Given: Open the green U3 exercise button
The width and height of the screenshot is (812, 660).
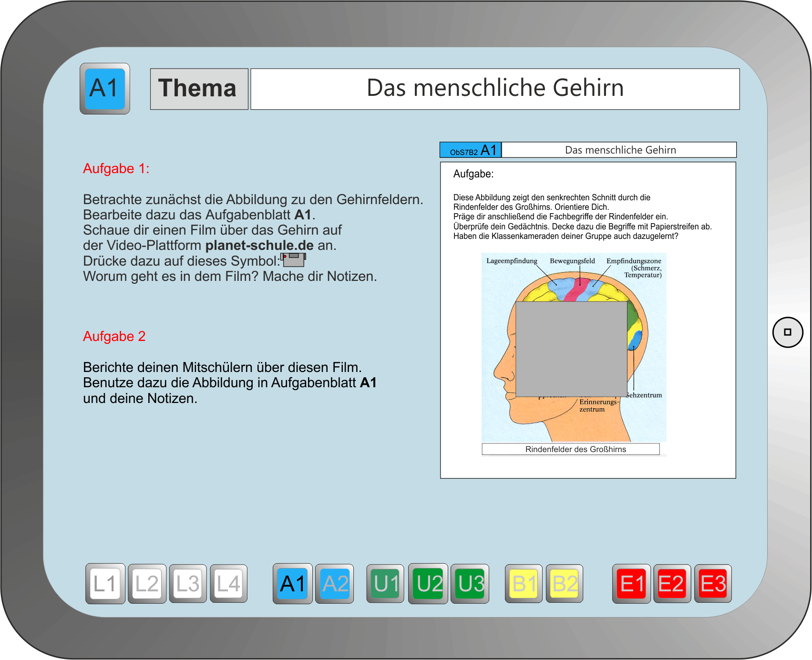Looking at the screenshot, I should (x=470, y=584).
